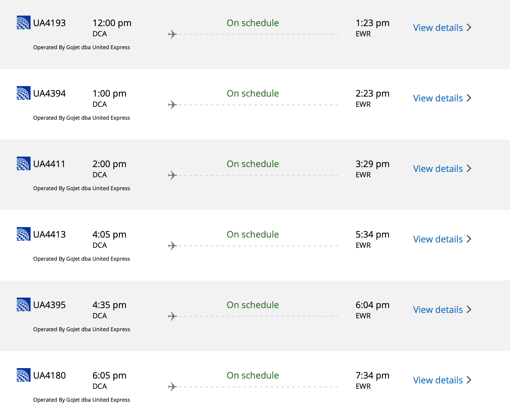Open View details for flight UA4394

point(438,98)
